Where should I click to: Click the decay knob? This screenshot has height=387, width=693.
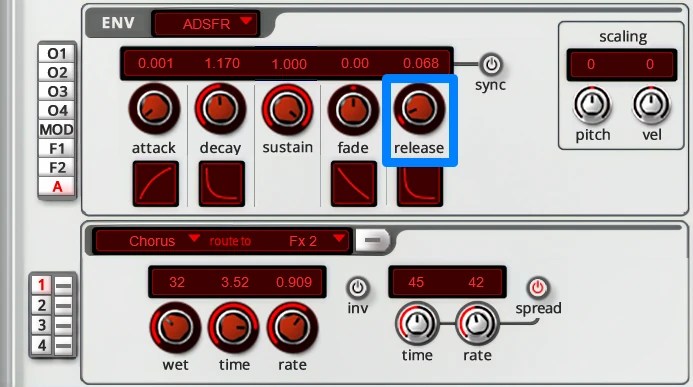(221, 109)
